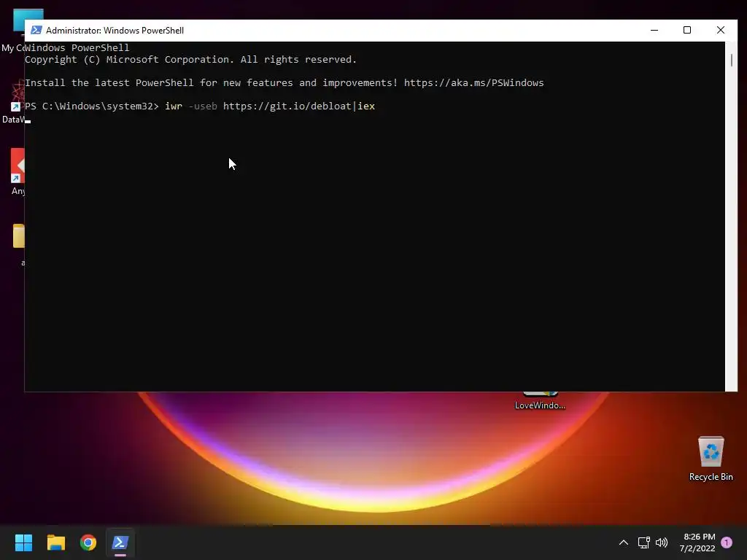Open the PowerShell title bar system icon
This screenshot has height=560, width=747.
pos(36,30)
